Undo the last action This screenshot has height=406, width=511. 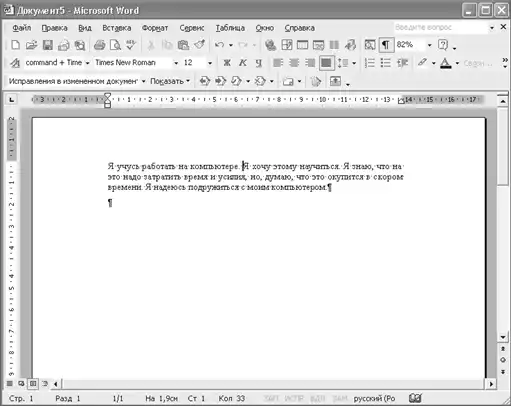(x=219, y=45)
